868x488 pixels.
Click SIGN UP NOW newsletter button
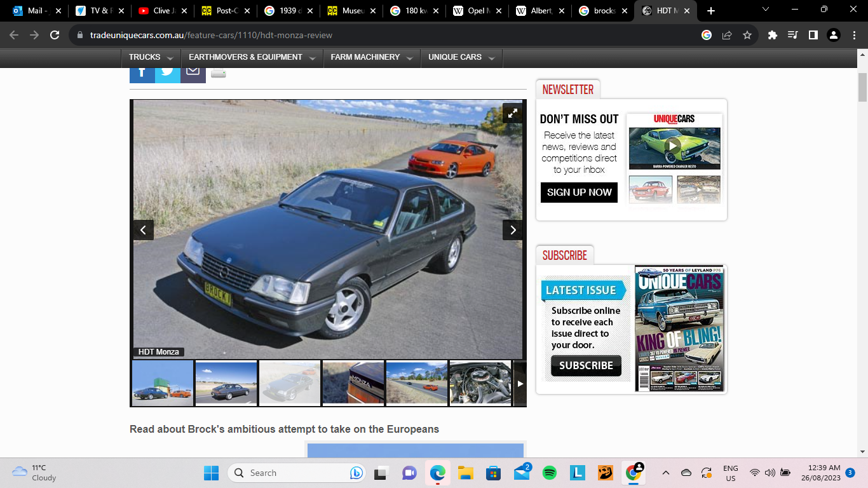(x=579, y=193)
